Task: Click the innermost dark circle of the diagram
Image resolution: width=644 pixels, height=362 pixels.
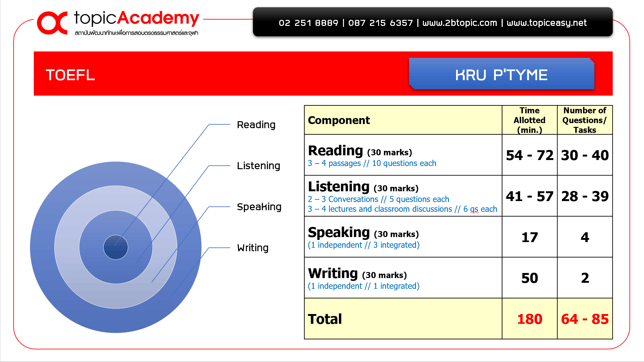Action: click(x=116, y=247)
